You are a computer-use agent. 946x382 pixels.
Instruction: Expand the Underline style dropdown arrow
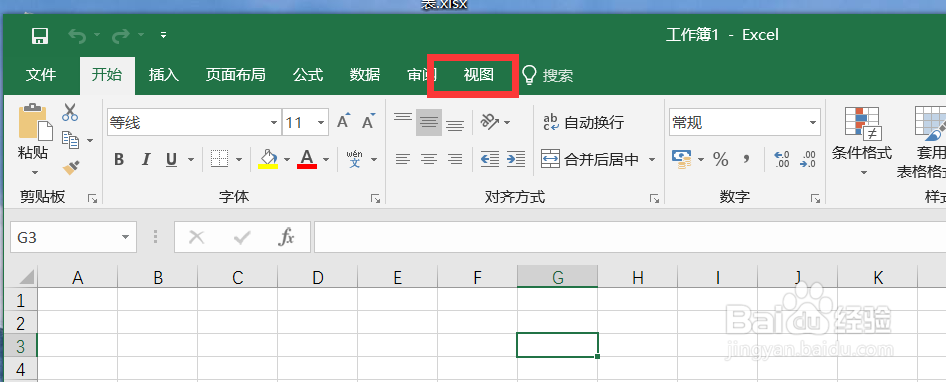tap(191, 160)
